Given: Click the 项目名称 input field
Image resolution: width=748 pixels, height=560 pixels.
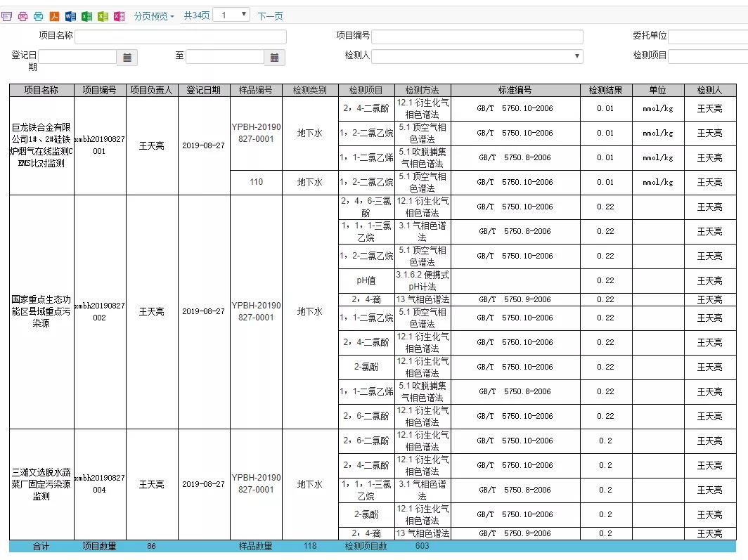Looking at the screenshot, I should click(x=181, y=37).
